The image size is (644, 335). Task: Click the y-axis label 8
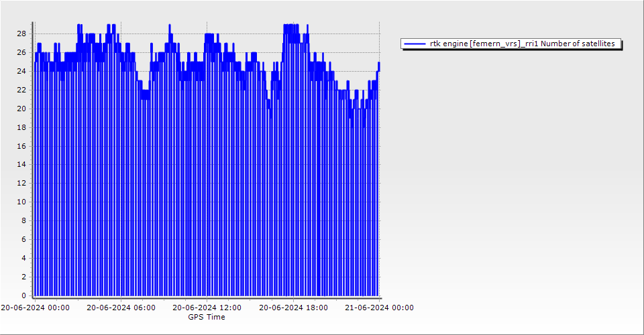(x=23, y=220)
